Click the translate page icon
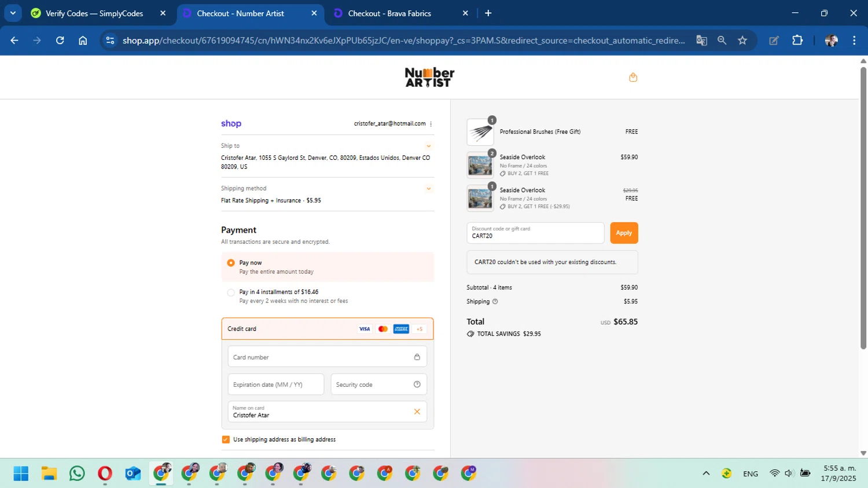Screen dimensions: 868x488 (701, 41)
